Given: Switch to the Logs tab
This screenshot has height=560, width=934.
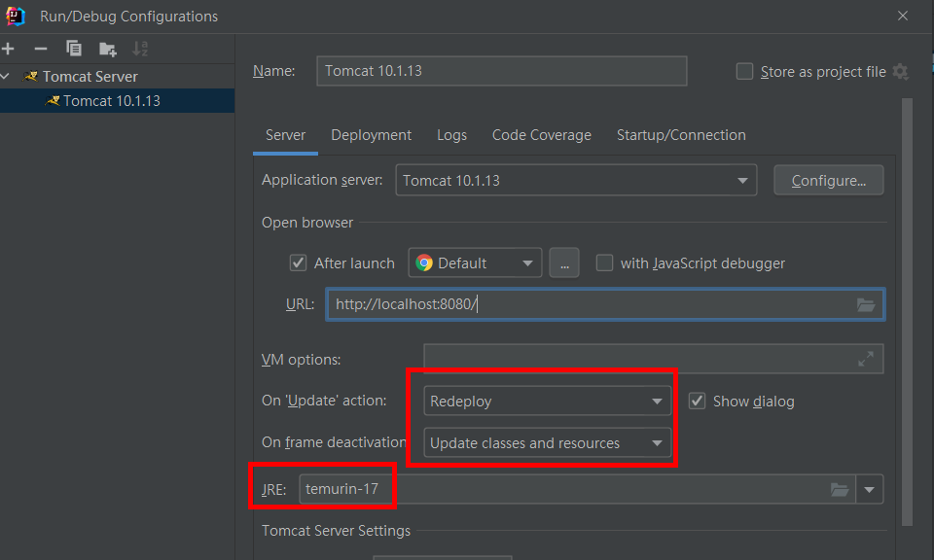Looking at the screenshot, I should 451,135.
